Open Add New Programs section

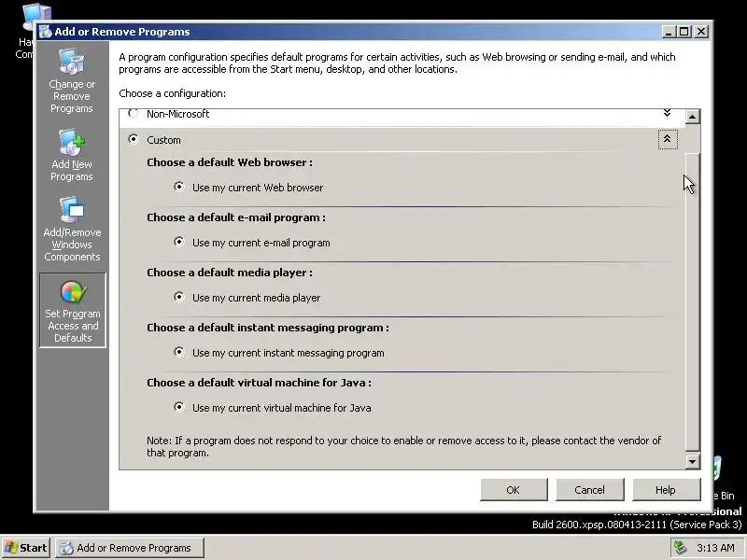[x=72, y=155]
